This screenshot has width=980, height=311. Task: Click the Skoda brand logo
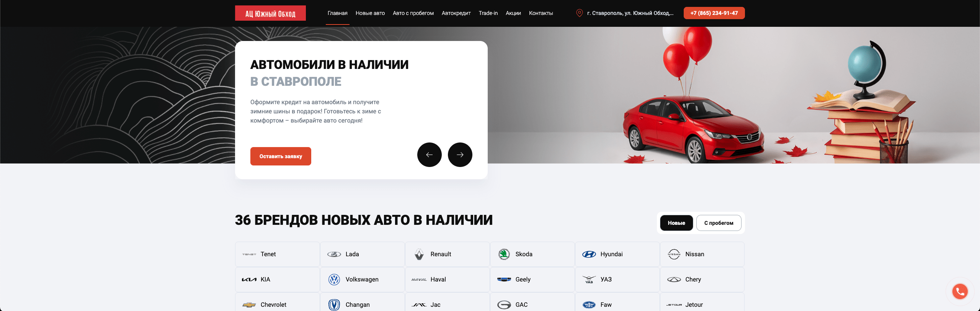504,254
